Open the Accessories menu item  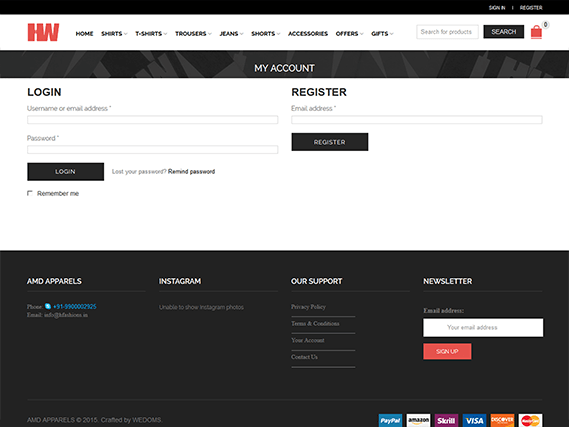[x=308, y=34]
